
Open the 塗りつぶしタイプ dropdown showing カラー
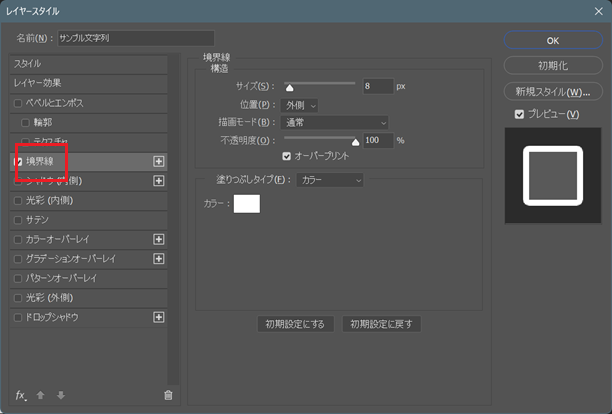point(330,180)
